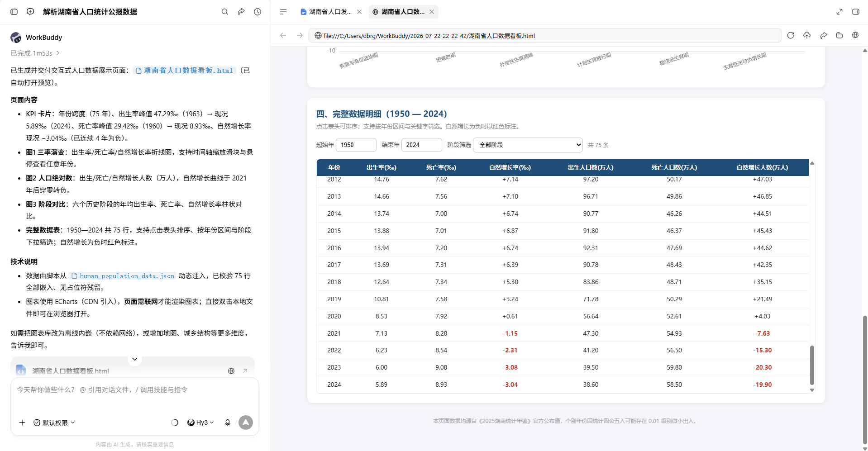Screen dimensions: 868x451
Task: Share the preview page from the address toolbar
Action: click(x=823, y=35)
